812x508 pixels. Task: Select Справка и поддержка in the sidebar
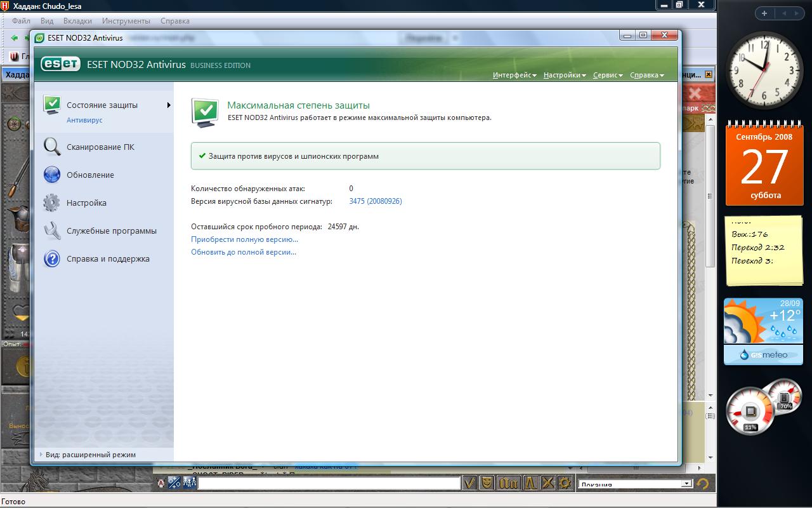click(108, 259)
